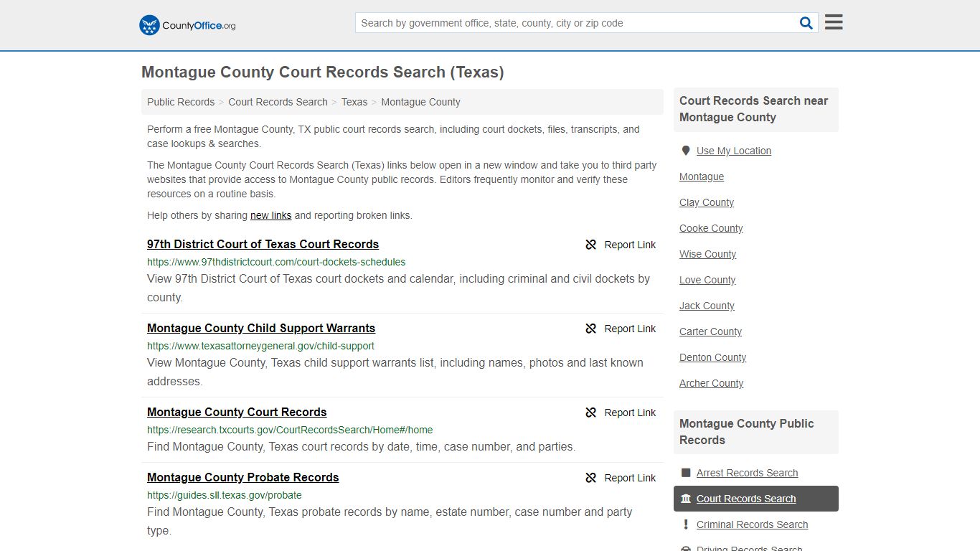Select Cooke County

pyautogui.click(x=711, y=228)
